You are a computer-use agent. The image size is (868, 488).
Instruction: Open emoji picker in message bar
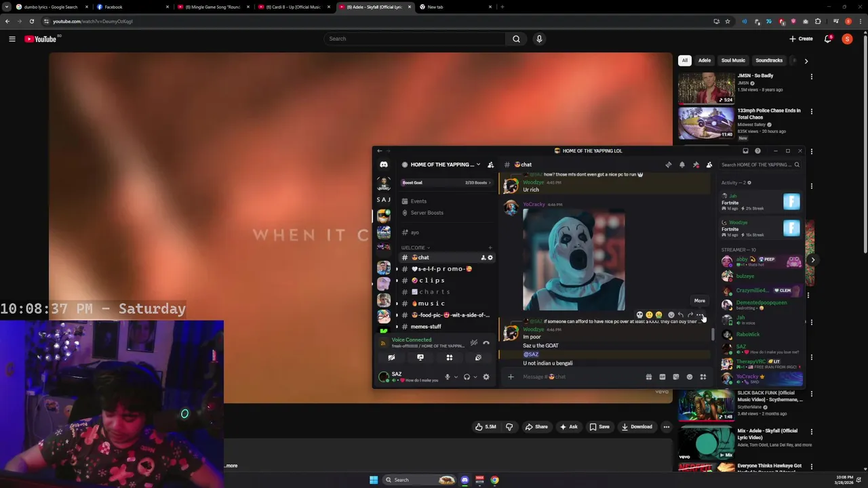[x=690, y=377]
